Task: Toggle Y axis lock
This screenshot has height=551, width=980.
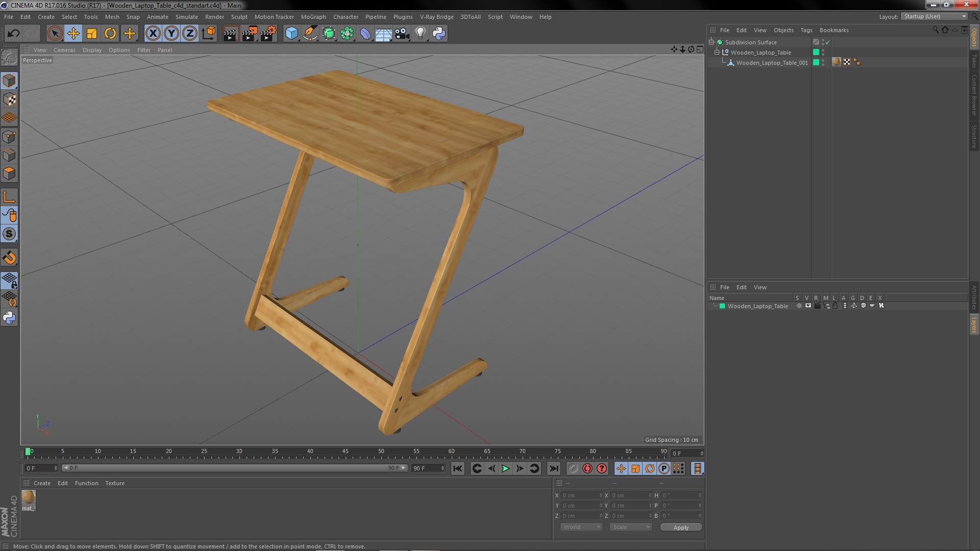Action: [171, 34]
